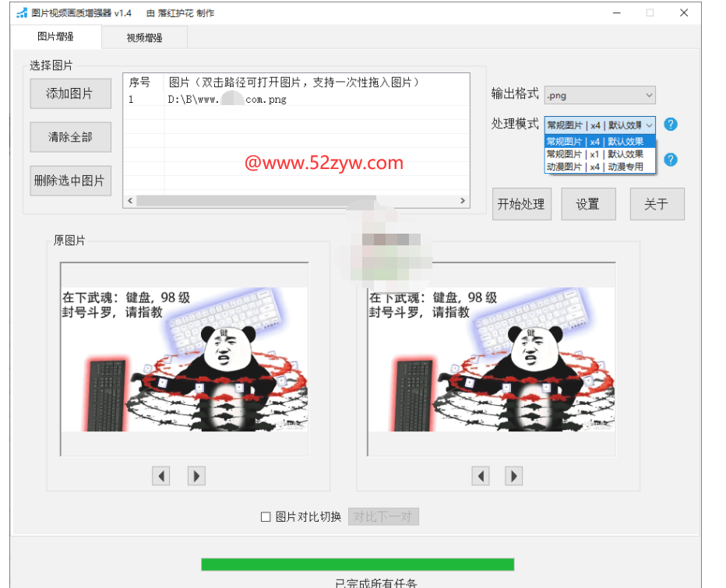Switch to the 图片增强 tab
Viewport: 726px width, 588px height.
click(55, 37)
